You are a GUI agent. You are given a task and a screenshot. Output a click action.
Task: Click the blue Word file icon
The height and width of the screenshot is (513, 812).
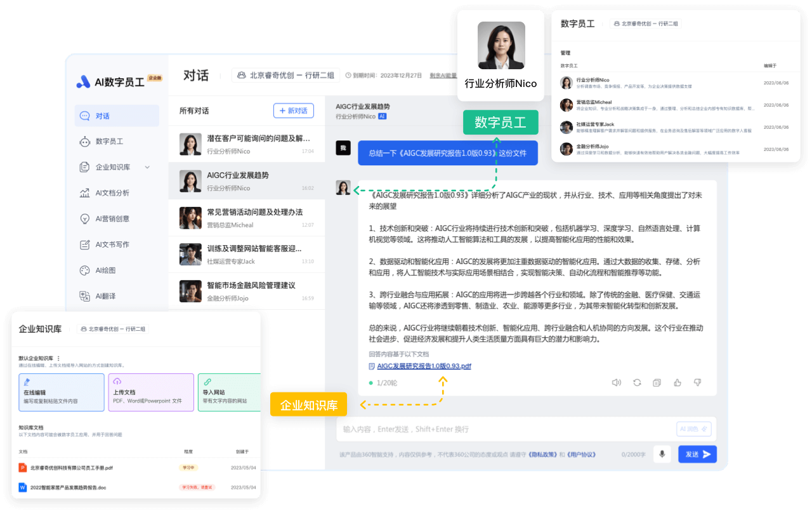tap(23, 487)
